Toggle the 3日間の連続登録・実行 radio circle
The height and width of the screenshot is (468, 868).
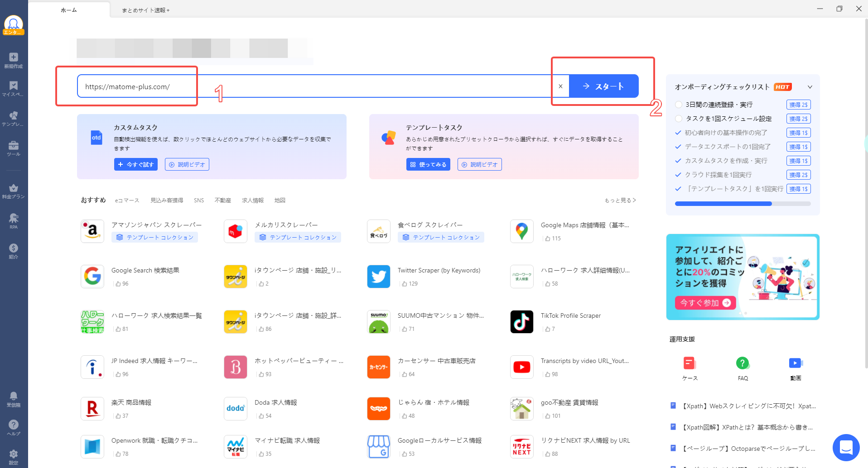[x=679, y=105]
